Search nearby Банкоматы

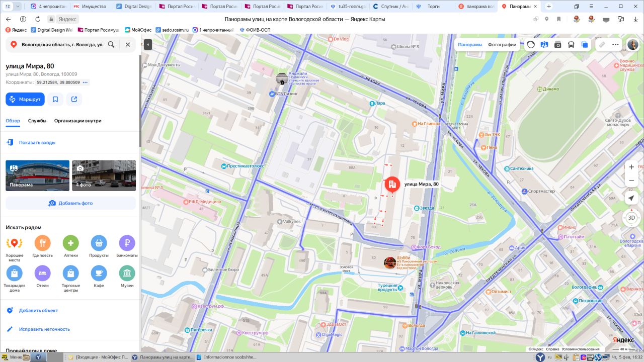pos(127,247)
